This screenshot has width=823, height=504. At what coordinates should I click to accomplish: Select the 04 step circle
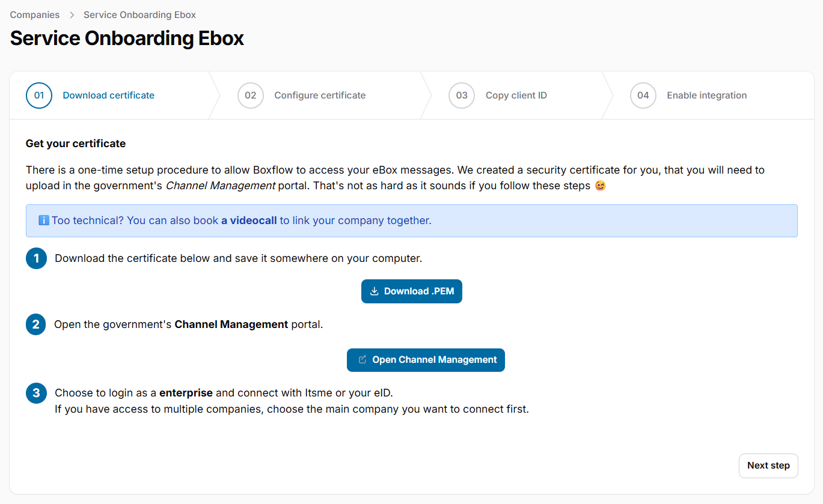(x=643, y=96)
